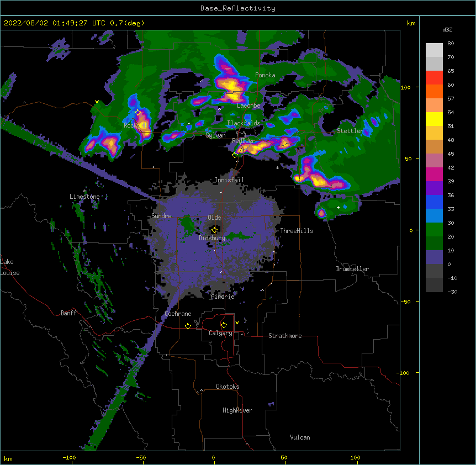Click the yellow V marker northwest of Rocky
The height and width of the screenshot is (465, 476).
click(97, 102)
